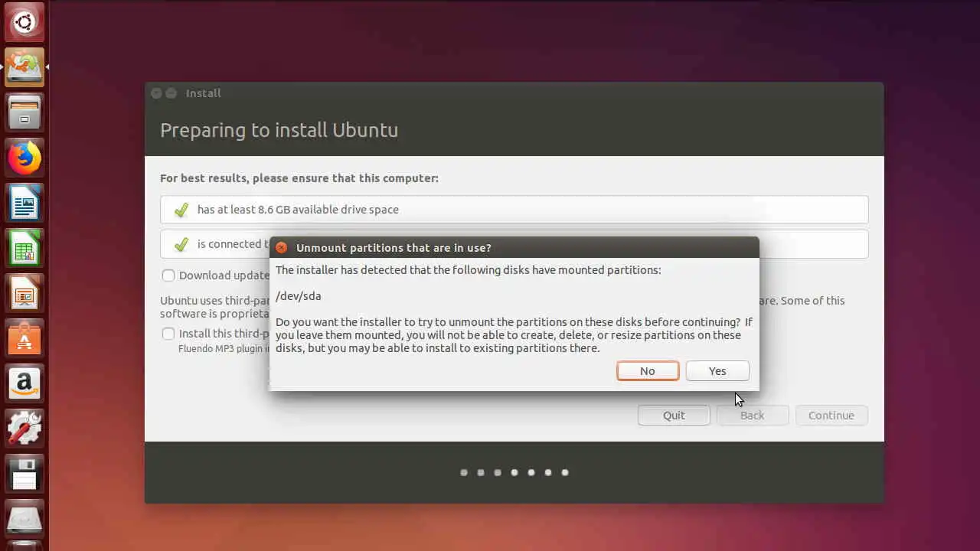Viewport: 980px width, 551px height.
Task: Click the Continue button
Action: click(x=831, y=416)
